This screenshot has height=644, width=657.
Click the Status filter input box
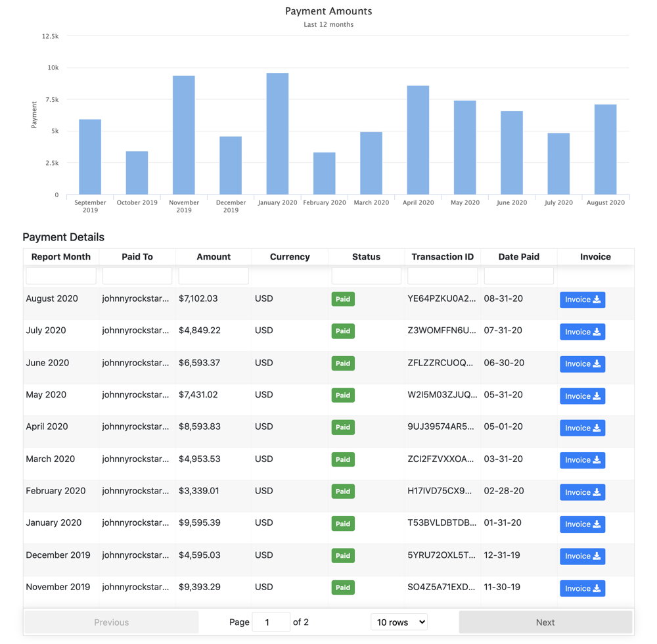366,276
